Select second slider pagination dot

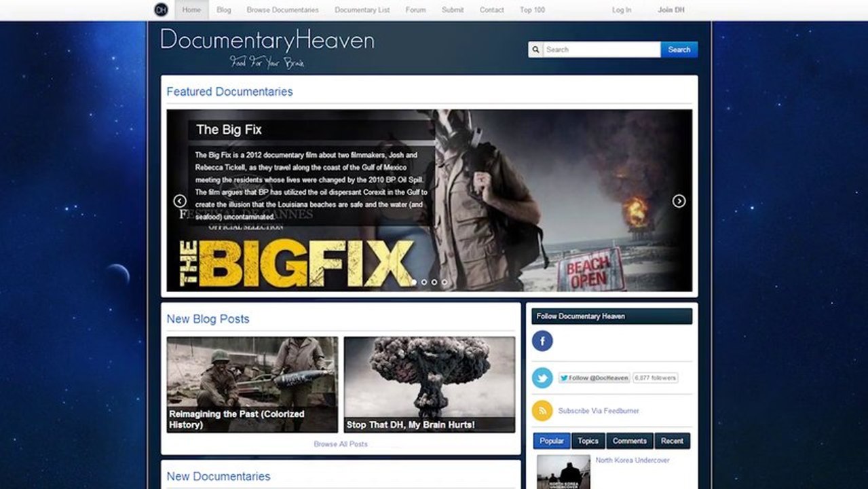(424, 282)
